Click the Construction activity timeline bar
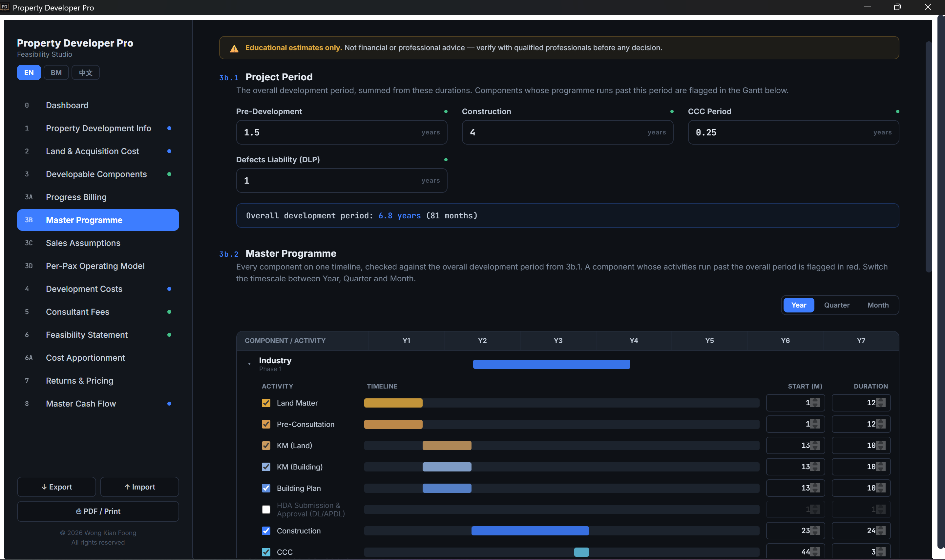 [x=530, y=531]
